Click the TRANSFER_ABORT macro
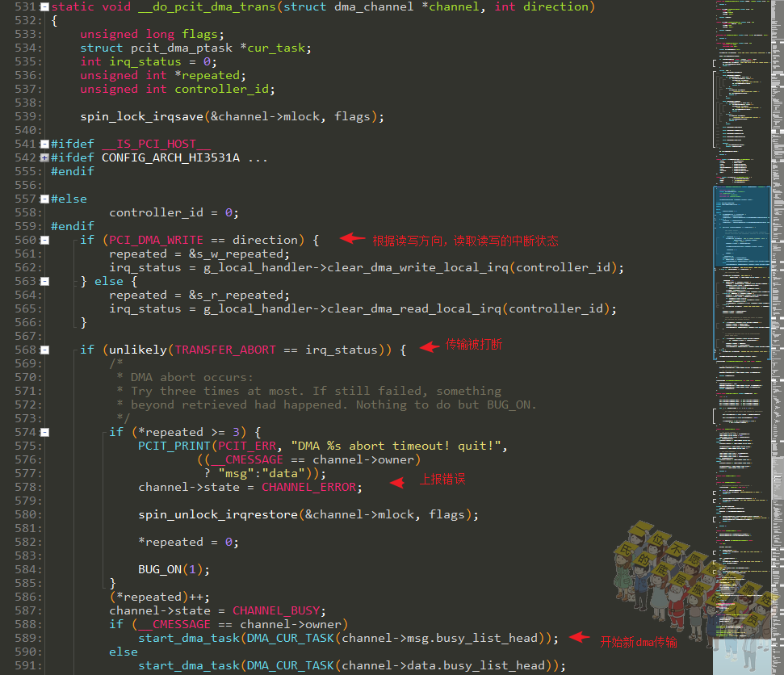Image resolution: width=784 pixels, height=675 pixels. [225, 350]
